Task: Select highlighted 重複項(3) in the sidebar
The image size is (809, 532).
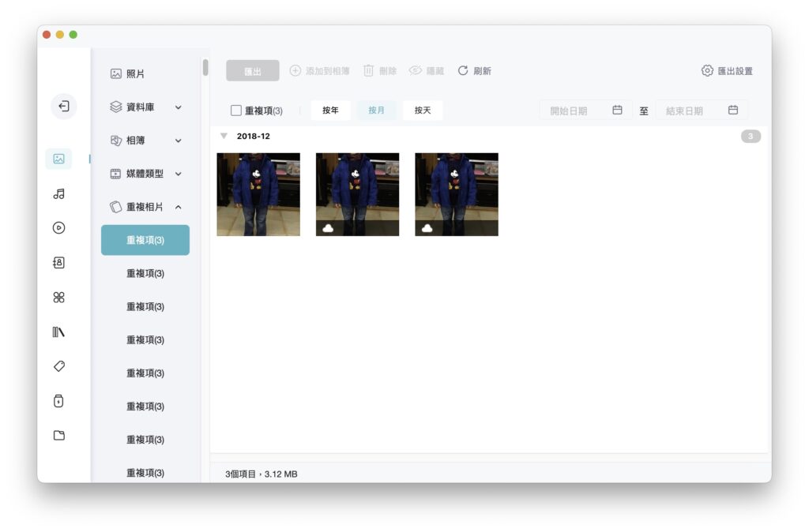Action: [145, 240]
